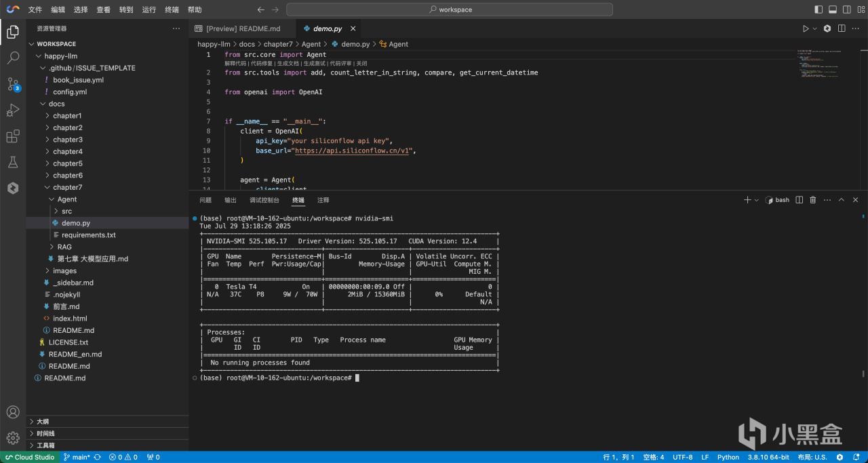
Task: Click the workspace search input box
Action: [450, 9]
